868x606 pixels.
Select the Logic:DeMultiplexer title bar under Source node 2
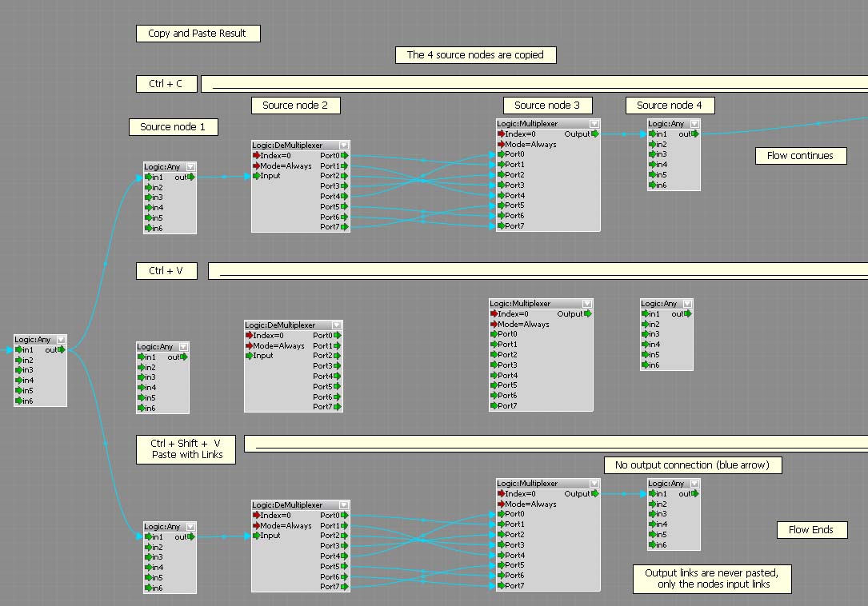coord(301,145)
